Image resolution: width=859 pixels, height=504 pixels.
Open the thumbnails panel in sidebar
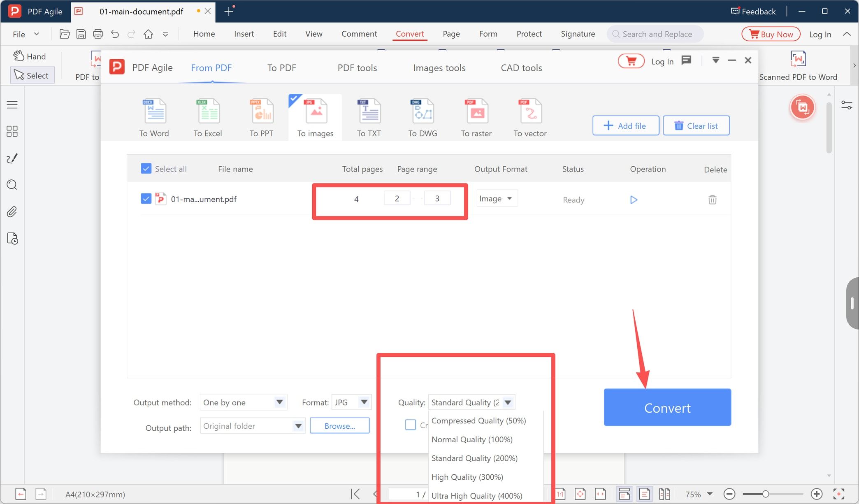click(12, 131)
